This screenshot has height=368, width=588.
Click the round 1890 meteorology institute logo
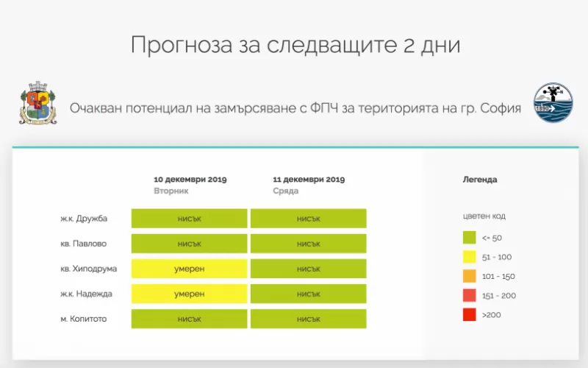[x=553, y=102]
